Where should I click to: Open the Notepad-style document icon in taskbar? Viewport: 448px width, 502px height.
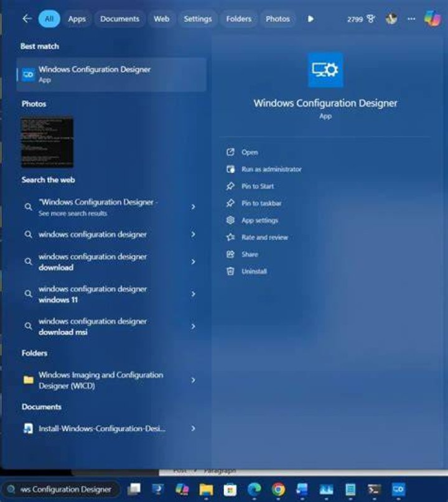click(350, 489)
